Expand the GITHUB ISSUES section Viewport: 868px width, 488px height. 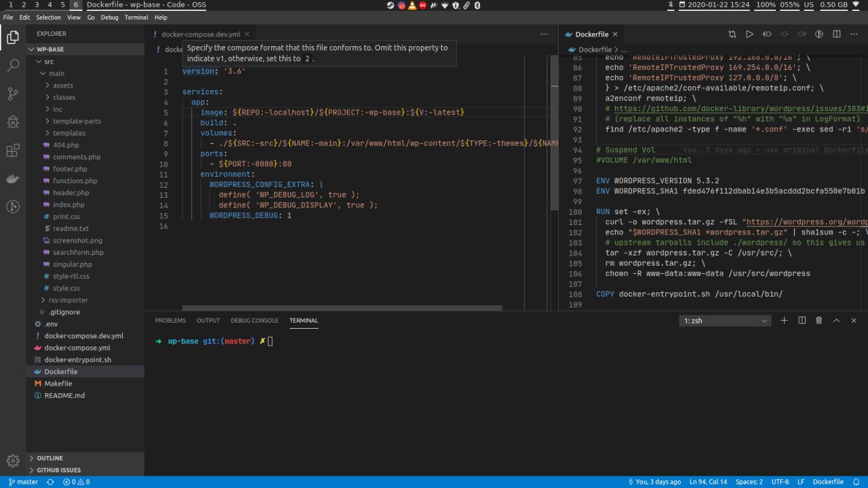click(85, 470)
